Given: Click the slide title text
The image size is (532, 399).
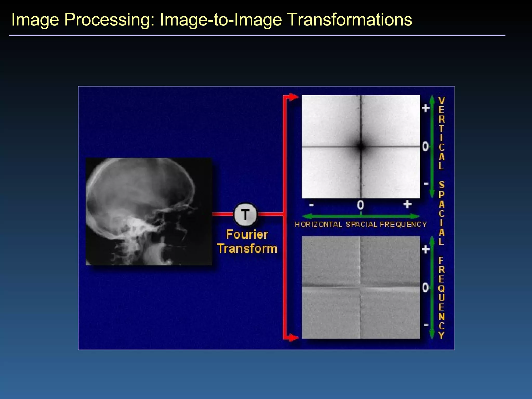Looking at the screenshot, I should (x=211, y=20).
